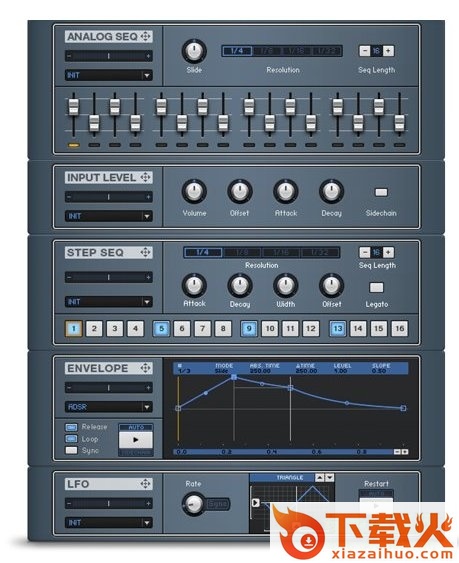Screen dimensions: 459x563
Task: Click the Envelope play button
Action: coord(136,439)
